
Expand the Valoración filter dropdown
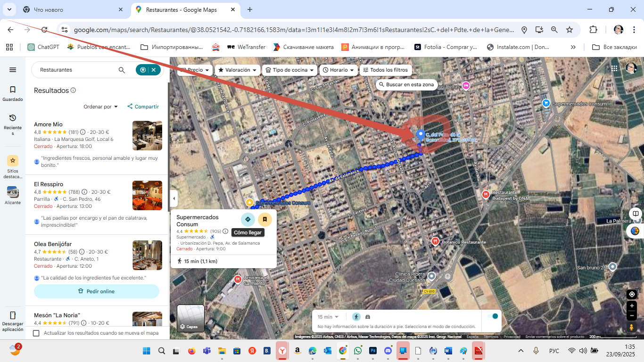[238, 70]
